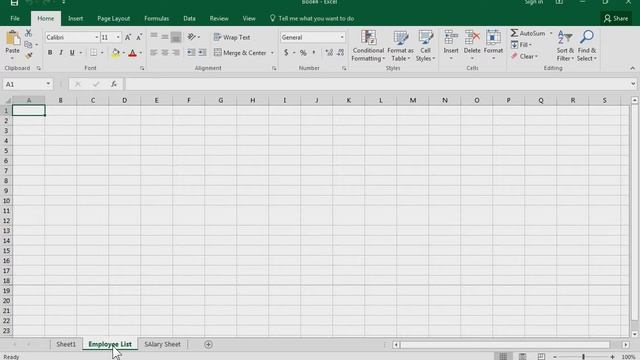The image size is (640, 360).
Task: Open Conditional Formatting menu
Action: (368, 45)
